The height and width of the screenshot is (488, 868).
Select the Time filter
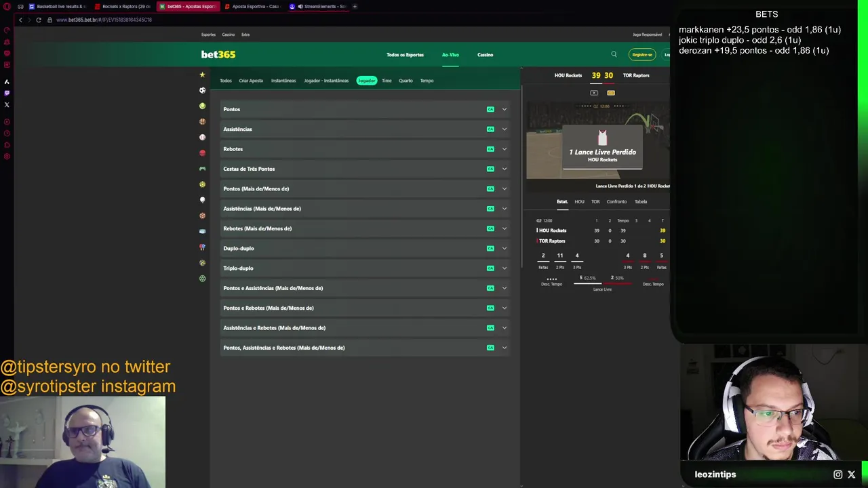point(387,81)
